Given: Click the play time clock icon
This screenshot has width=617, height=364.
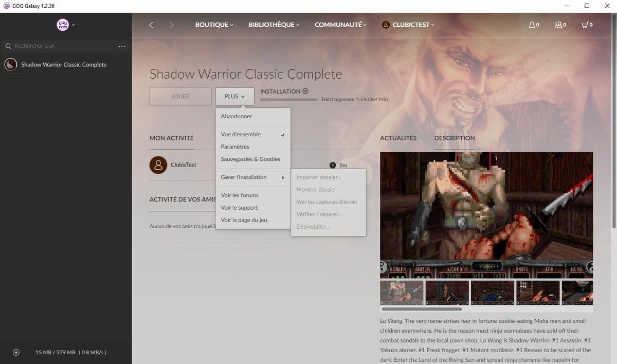Looking at the screenshot, I should (x=333, y=166).
